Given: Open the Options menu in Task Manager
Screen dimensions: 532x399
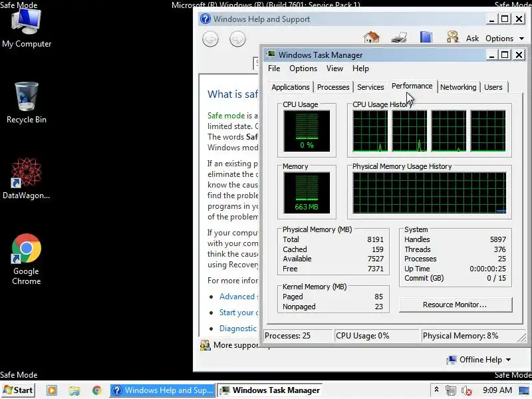Looking at the screenshot, I should tap(303, 68).
